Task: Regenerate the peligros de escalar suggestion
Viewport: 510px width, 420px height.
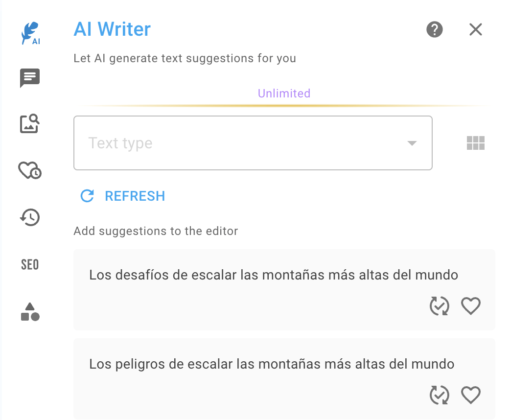Action: coord(439,395)
